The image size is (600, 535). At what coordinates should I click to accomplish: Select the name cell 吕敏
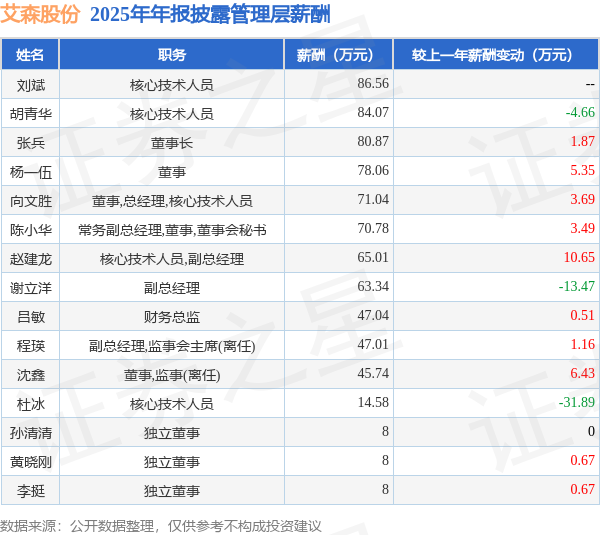[31, 317]
